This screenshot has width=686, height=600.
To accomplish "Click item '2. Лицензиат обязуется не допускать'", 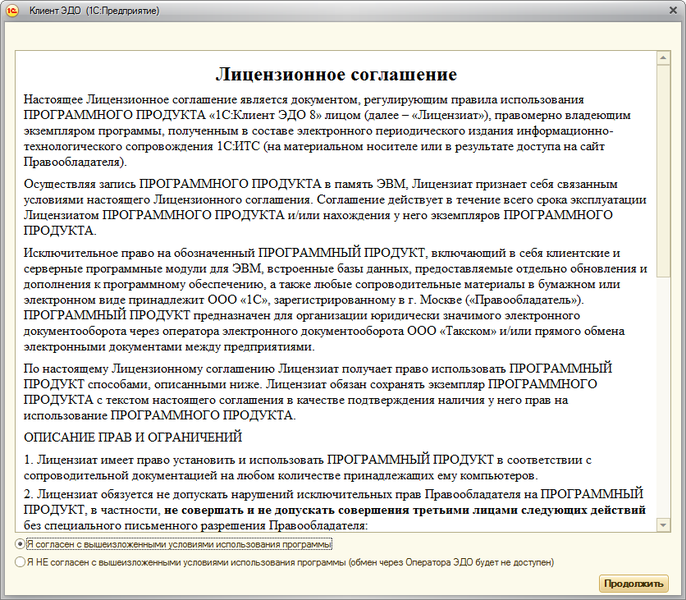I will click(335, 510).
